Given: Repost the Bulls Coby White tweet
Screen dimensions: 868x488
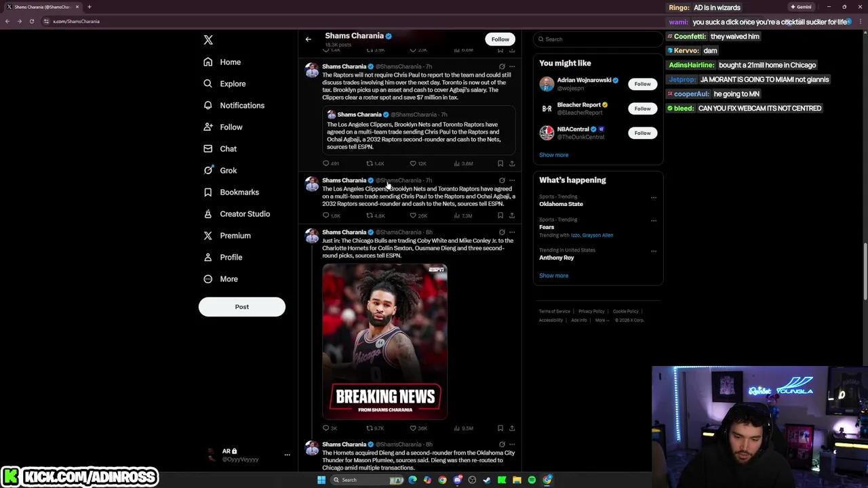Looking at the screenshot, I should 370,428.
